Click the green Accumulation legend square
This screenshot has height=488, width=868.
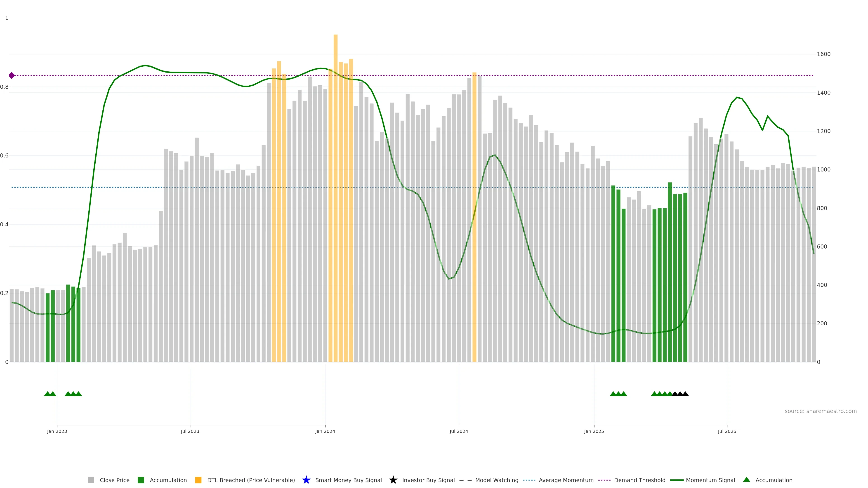pos(141,480)
